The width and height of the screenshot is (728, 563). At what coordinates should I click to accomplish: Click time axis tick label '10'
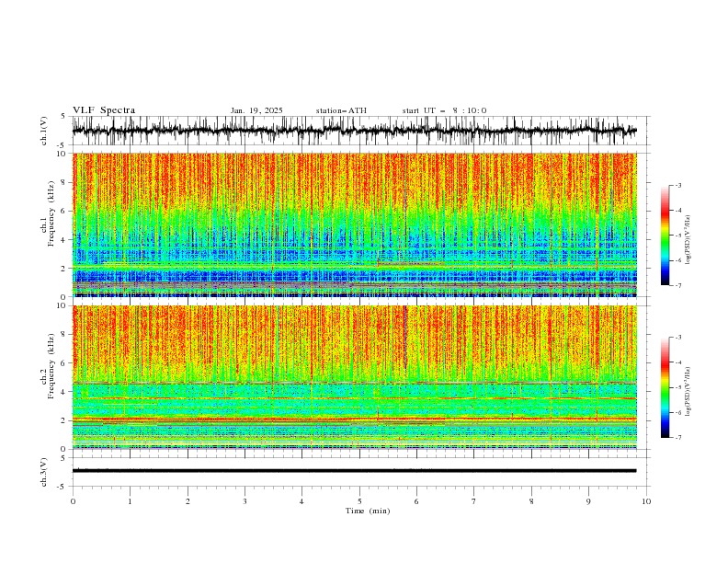coord(646,501)
